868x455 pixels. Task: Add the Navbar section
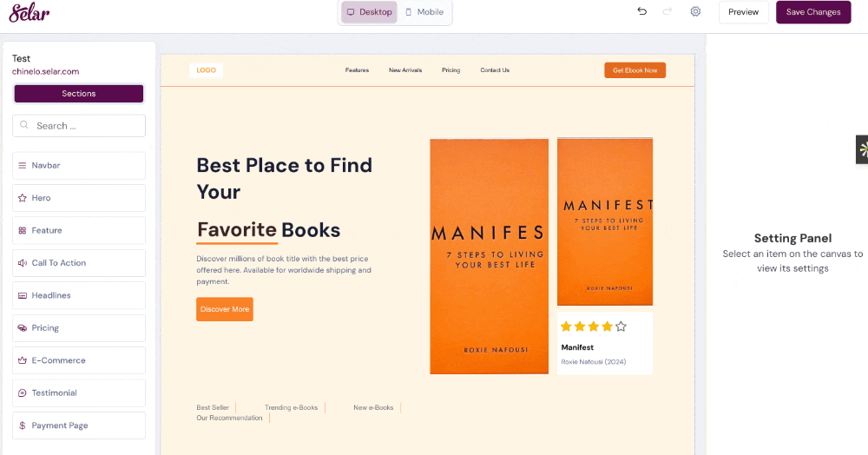79,166
